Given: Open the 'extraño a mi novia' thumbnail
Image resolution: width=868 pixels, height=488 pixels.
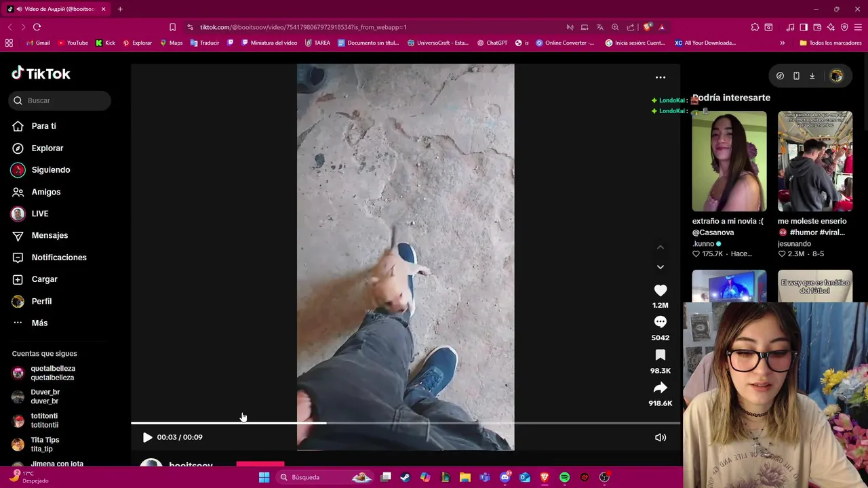Looking at the screenshot, I should 729,161.
